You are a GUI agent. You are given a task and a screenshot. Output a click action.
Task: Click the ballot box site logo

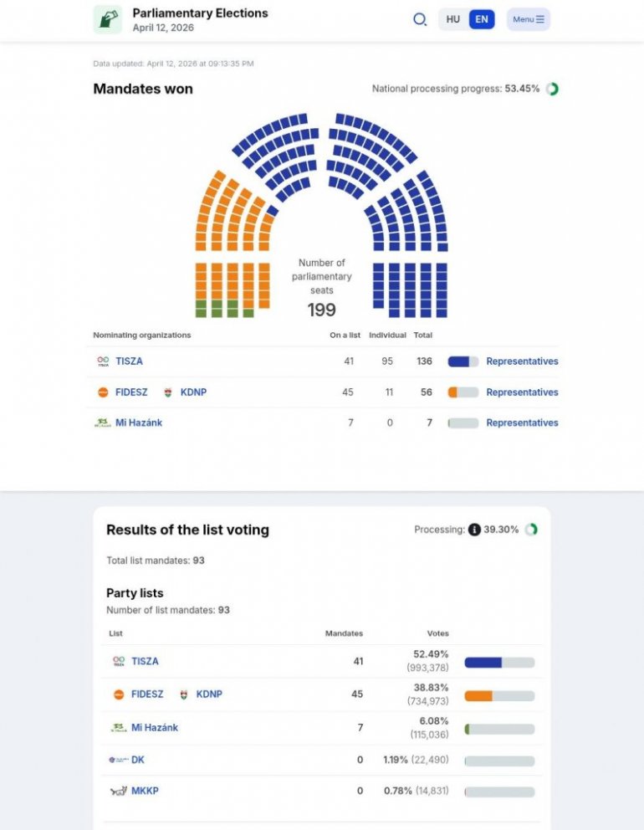(x=107, y=19)
